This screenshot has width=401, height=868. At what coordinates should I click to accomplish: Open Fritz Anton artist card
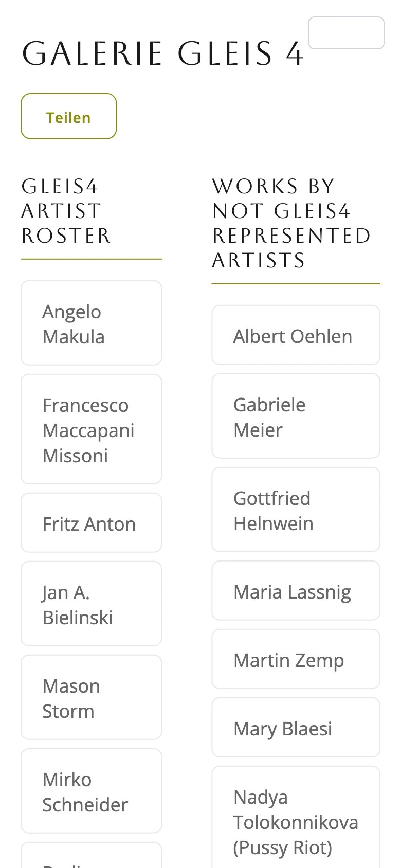coord(92,523)
